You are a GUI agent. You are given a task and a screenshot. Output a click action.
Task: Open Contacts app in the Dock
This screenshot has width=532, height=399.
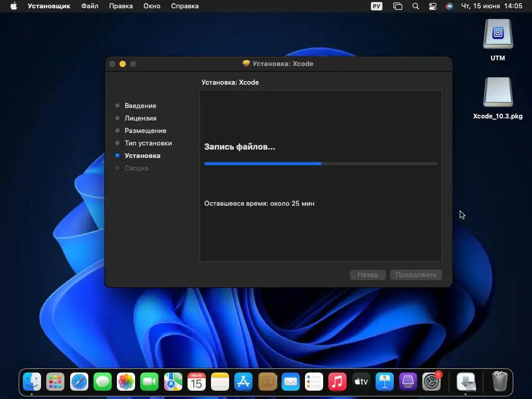tap(267, 381)
